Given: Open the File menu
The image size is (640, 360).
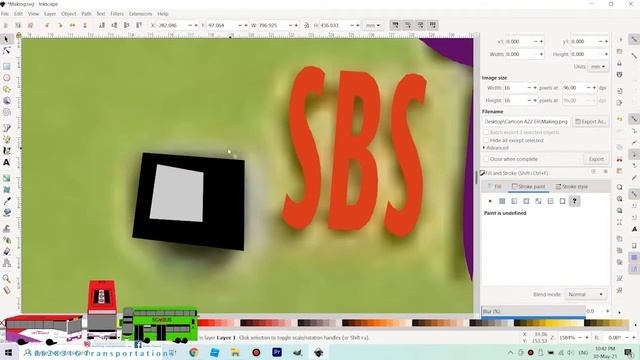Looking at the screenshot, I should coord(4,13).
